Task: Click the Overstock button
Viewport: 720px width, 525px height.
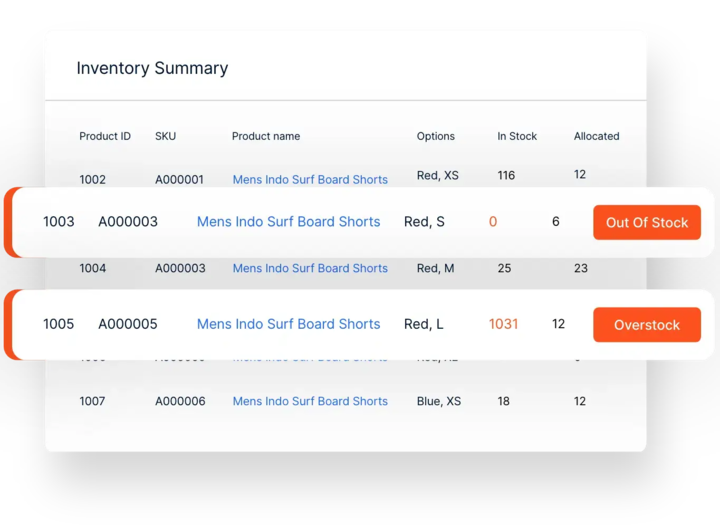Action: click(646, 325)
